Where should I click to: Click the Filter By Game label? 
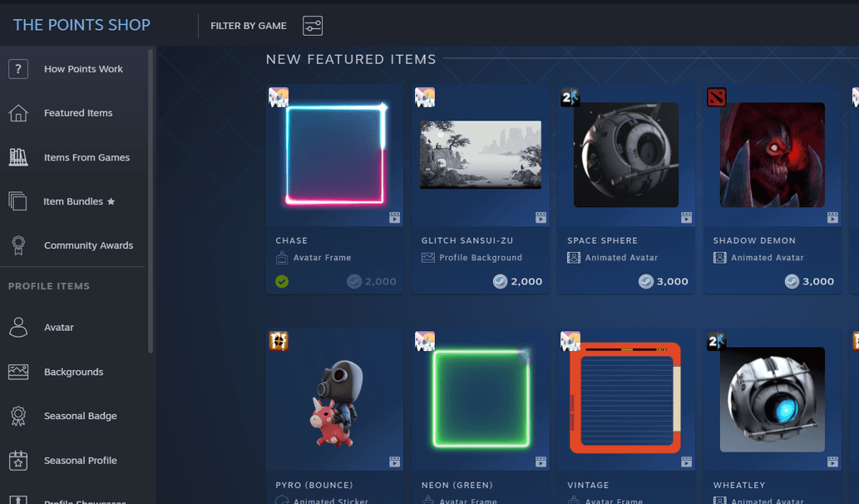point(248,26)
